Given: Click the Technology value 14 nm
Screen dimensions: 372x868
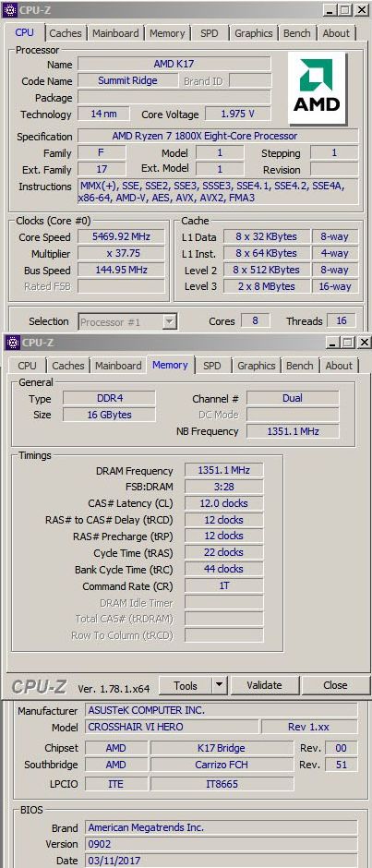Looking at the screenshot, I should (104, 114).
